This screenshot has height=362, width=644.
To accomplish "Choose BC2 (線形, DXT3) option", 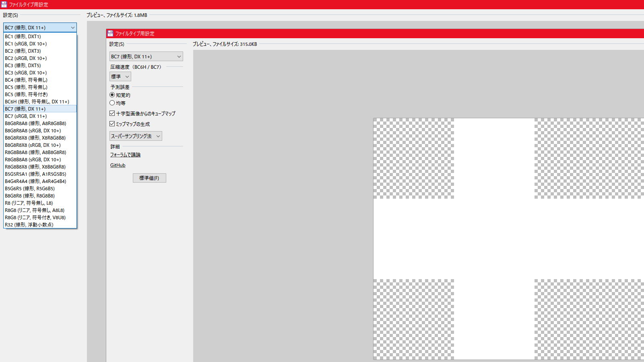I will pyautogui.click(x=40, y=51).
